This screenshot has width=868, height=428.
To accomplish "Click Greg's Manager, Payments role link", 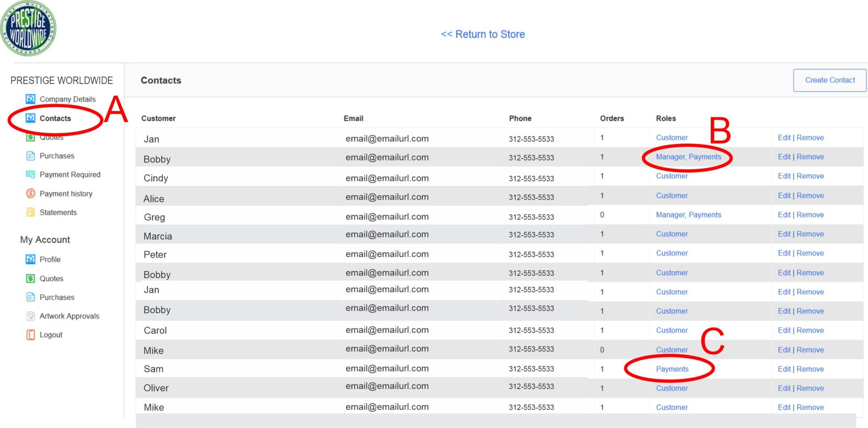I will [688, 215].
